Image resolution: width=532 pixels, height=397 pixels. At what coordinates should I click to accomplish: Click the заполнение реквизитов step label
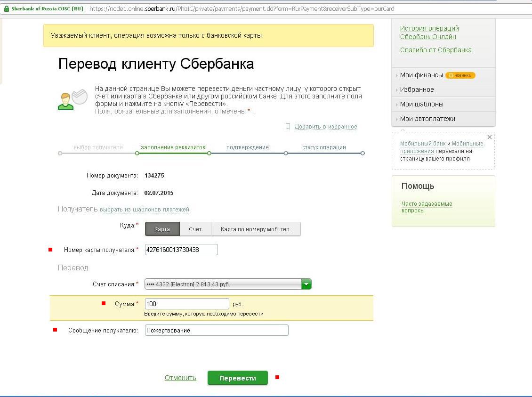173,147
